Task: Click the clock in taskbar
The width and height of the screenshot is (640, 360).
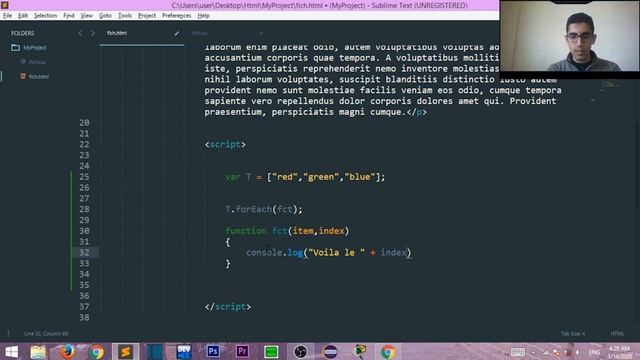Action: [619, 352]
